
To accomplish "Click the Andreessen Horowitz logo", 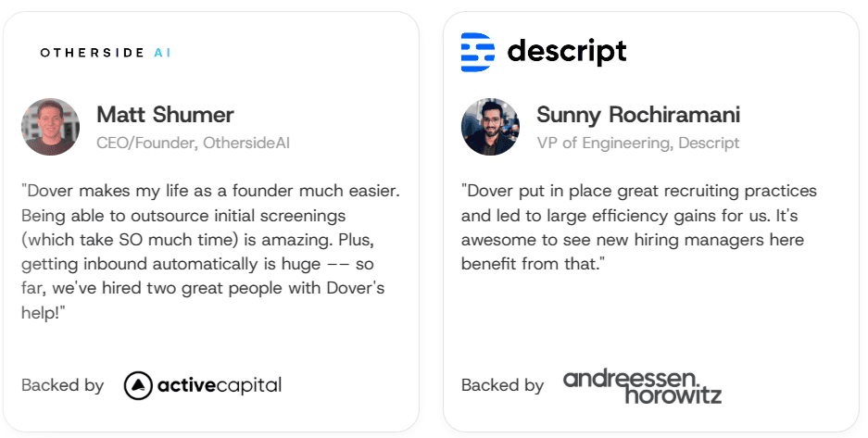I will (642, 386).
